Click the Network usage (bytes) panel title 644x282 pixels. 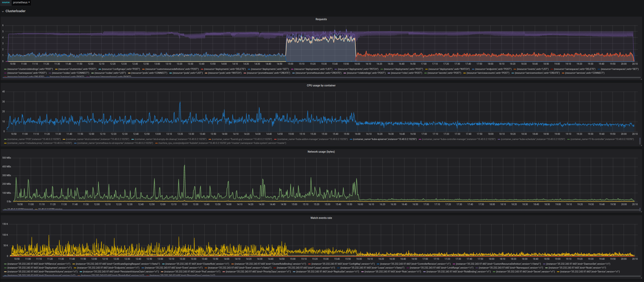click(321, 152)
